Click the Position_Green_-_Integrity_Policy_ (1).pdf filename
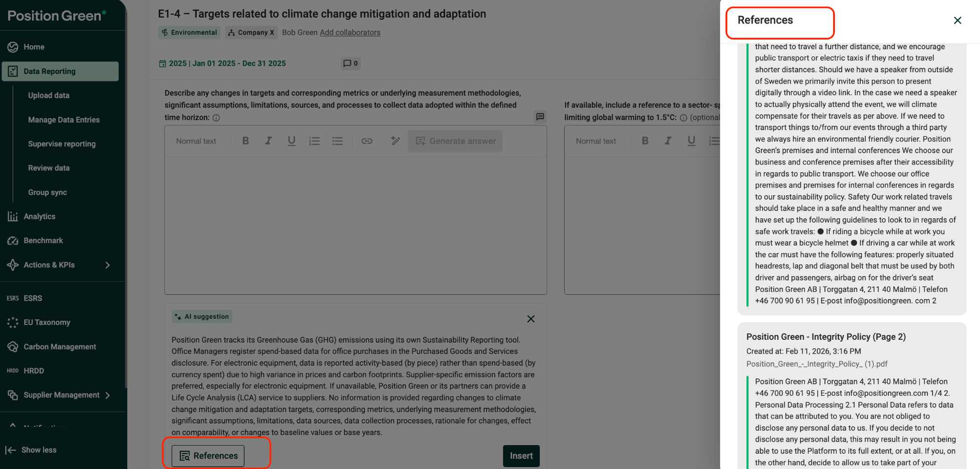The width and height of the screenshot is (980, 469). click(817, 364)
